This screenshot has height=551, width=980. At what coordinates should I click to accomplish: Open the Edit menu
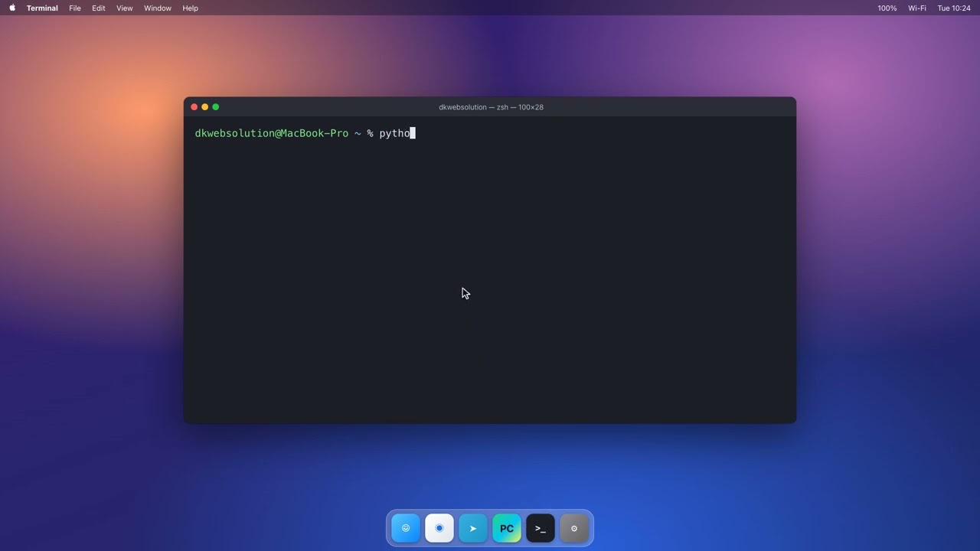click(99, 8)
